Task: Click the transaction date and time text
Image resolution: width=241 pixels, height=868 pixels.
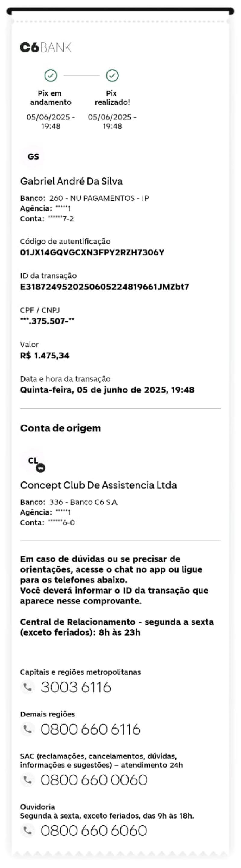Action: click(x=107, y=390)
